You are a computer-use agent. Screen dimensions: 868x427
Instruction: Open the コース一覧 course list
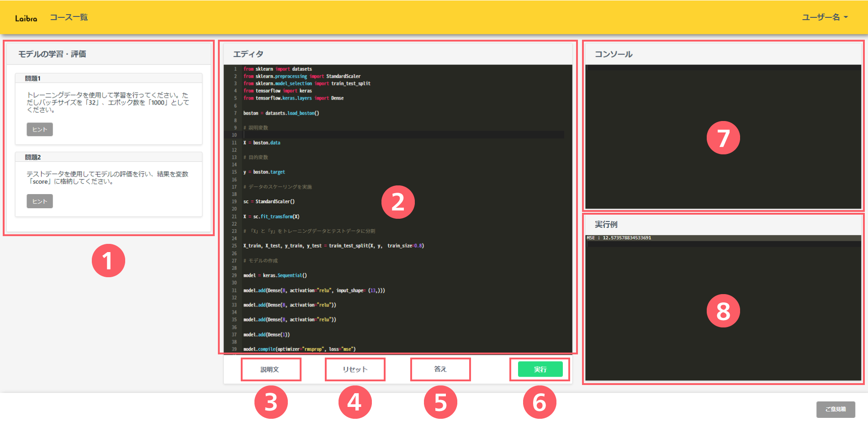click(x=69, y=17)
